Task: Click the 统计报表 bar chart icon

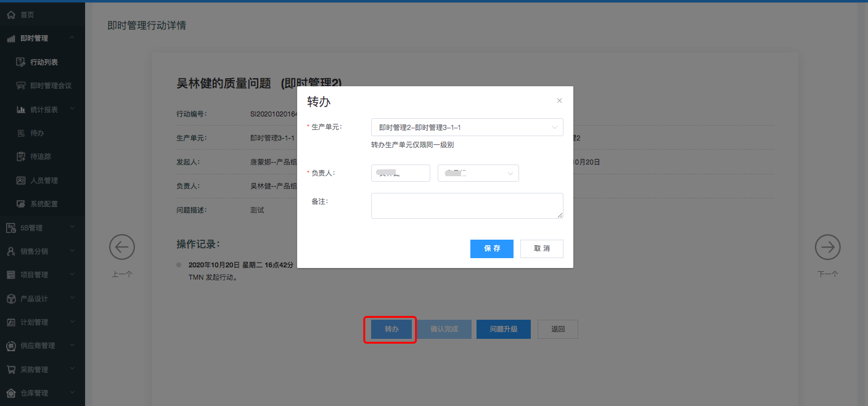Action: (20, 110)
